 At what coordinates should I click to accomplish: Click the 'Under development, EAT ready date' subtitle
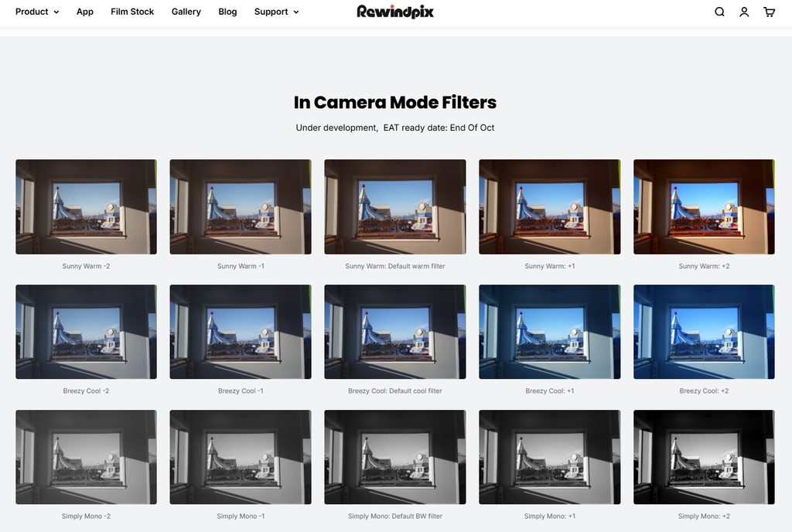(395, 128)
